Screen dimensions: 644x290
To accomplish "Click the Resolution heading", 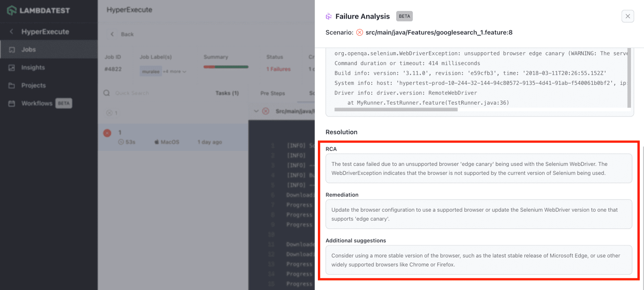I will pyautogui.click(x=341, y=132).
